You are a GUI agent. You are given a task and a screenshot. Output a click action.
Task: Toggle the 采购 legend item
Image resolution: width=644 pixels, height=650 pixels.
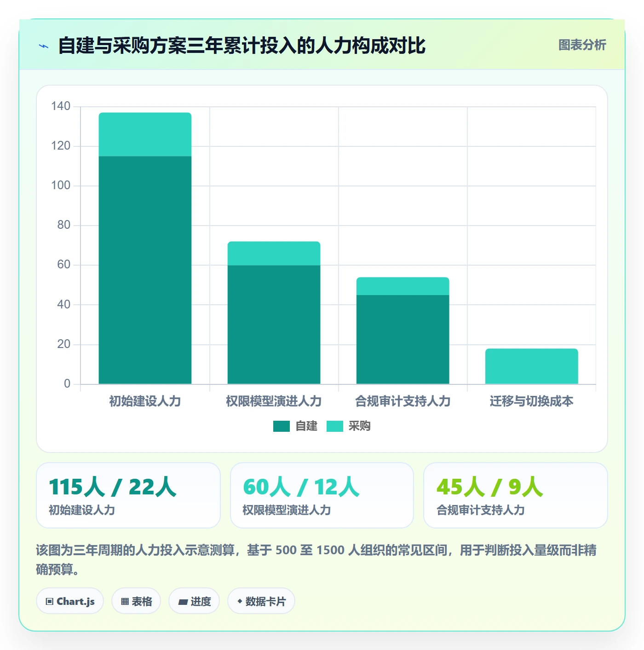click(349, 426)
